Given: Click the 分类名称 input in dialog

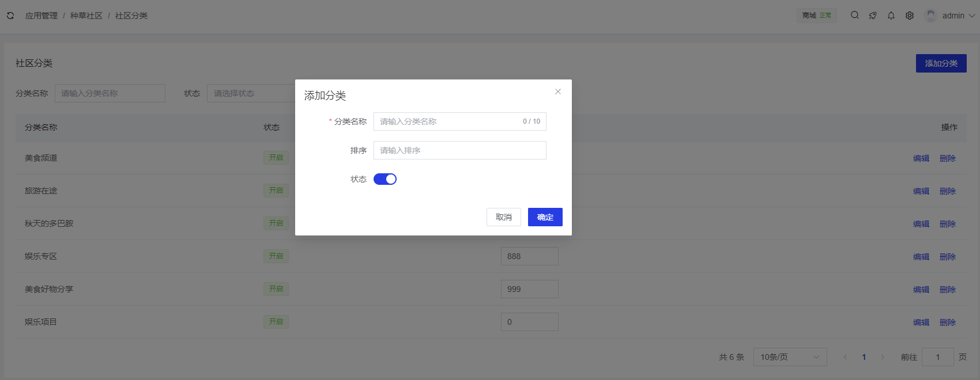Looking at the screenshot, I should coord(447,121).
